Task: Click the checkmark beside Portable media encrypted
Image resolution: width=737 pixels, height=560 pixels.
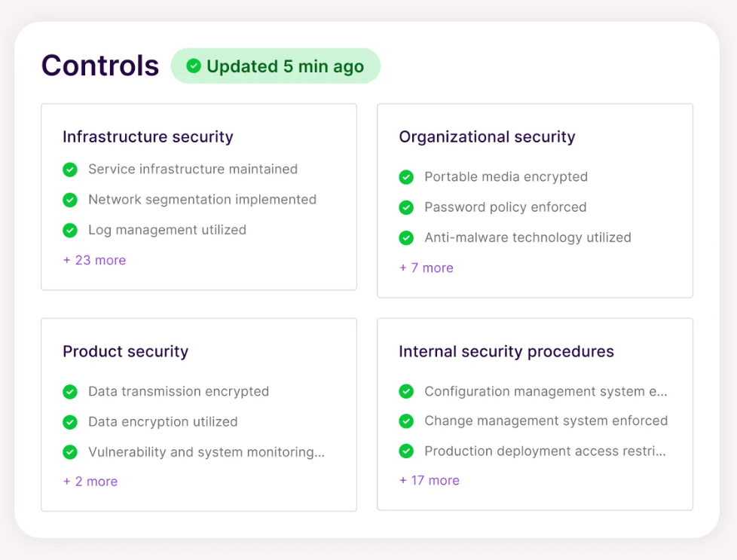Action: point(406,177)
